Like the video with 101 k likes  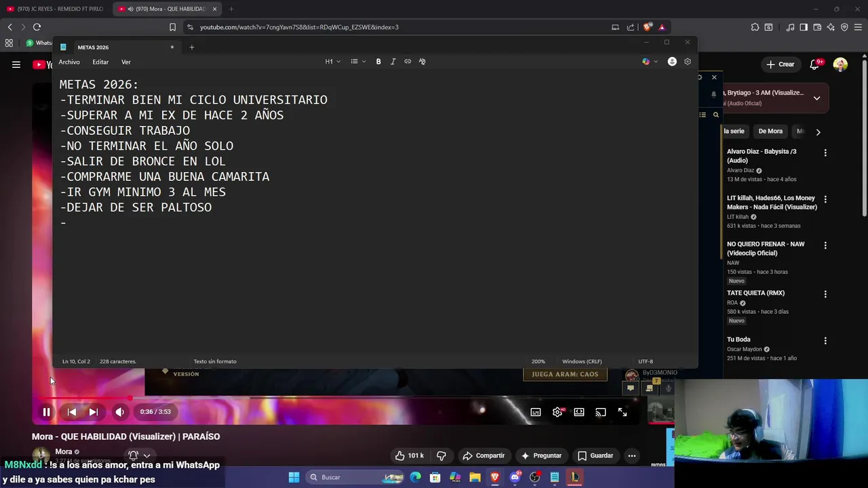click(410, 455)
